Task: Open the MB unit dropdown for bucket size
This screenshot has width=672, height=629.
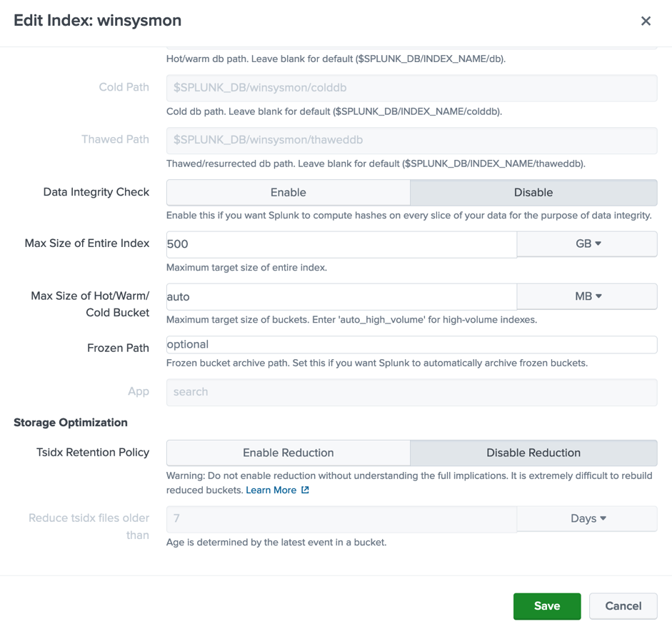Action: coord(586,296)
